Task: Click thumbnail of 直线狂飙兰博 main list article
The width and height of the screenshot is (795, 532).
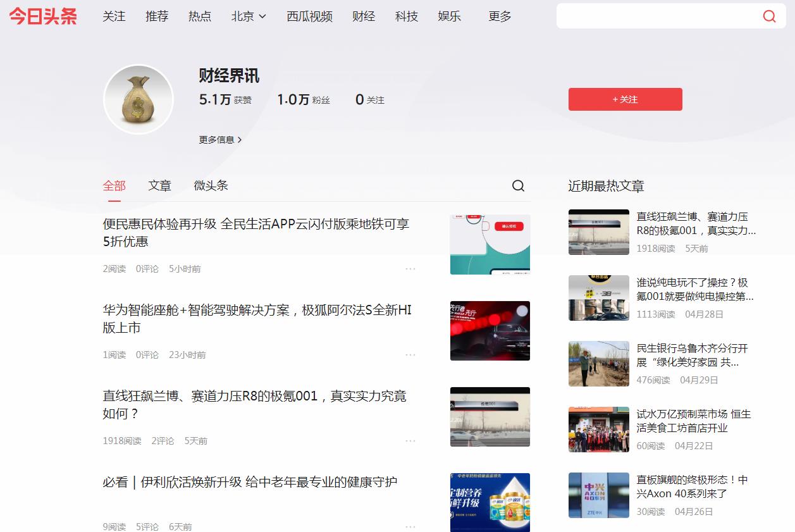Action: (490, 417)
